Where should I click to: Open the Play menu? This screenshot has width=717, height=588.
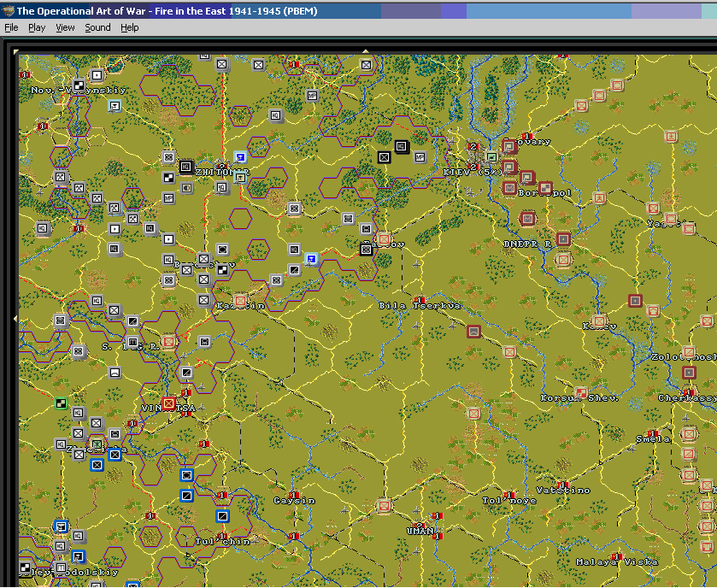coord(37,28)
